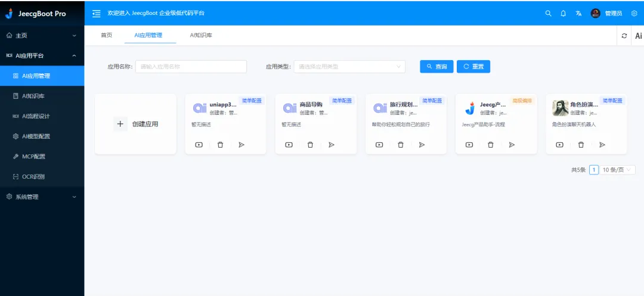Publish the 商品导购 app via send icon
The width and height of the screenshot is (644, 296).
(x=332, y=145)
